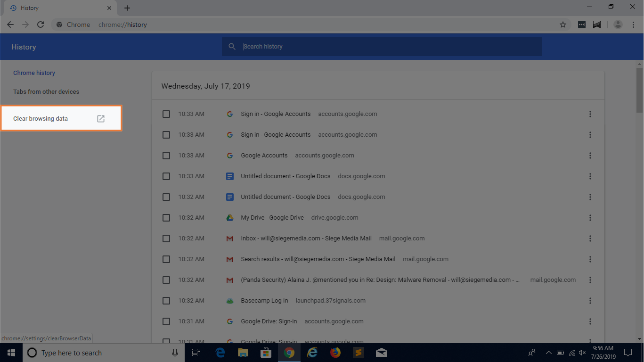Open the Basecamp Log In link
Viewport: 644px width, 362px height.
pos(264,301)
